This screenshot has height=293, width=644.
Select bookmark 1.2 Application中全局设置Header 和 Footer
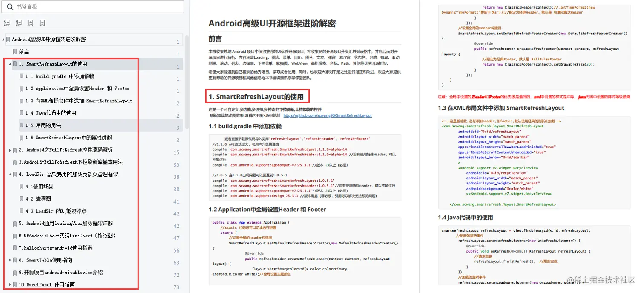pyautogui.click(x=78, y=89)
